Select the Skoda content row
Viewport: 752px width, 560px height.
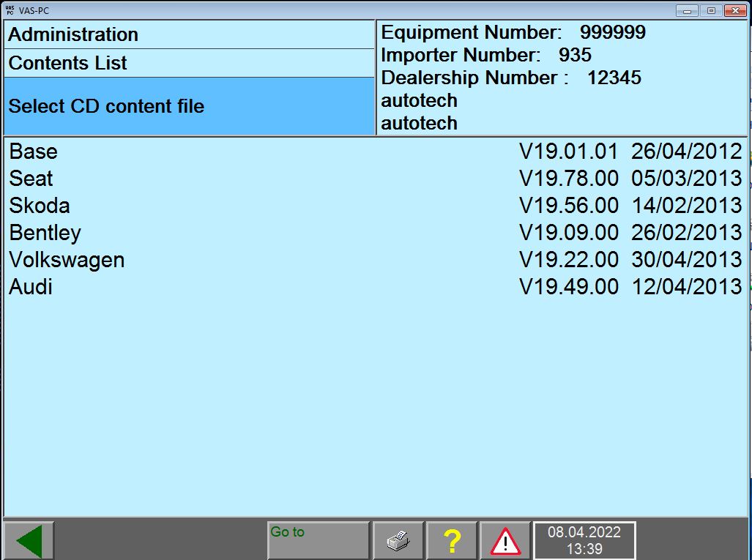coord(376,206)
